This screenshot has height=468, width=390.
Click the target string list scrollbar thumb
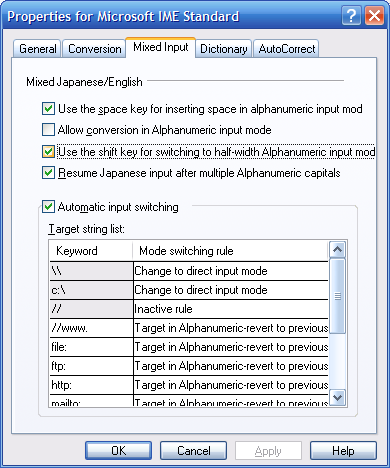click(x=338, y=296)
